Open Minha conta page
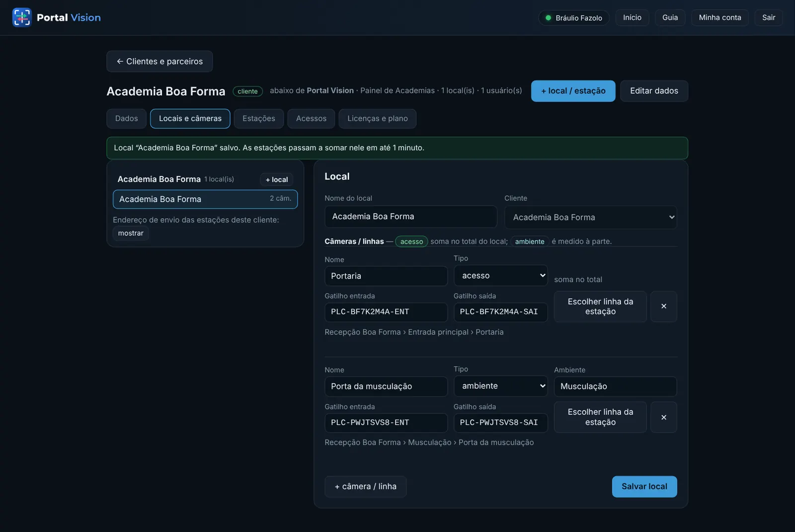The height and width of the screenshot is (532, 795). [719, 17]
